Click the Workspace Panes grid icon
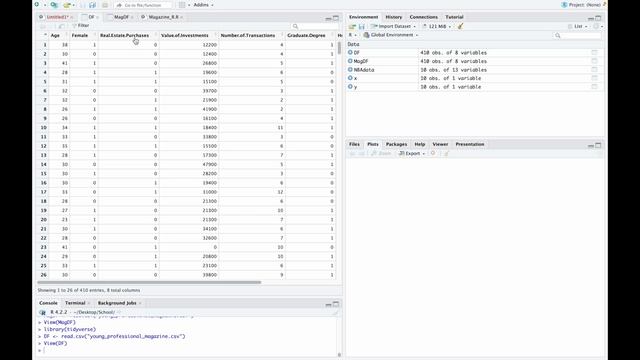640x360 pixels. click(182, 5)
